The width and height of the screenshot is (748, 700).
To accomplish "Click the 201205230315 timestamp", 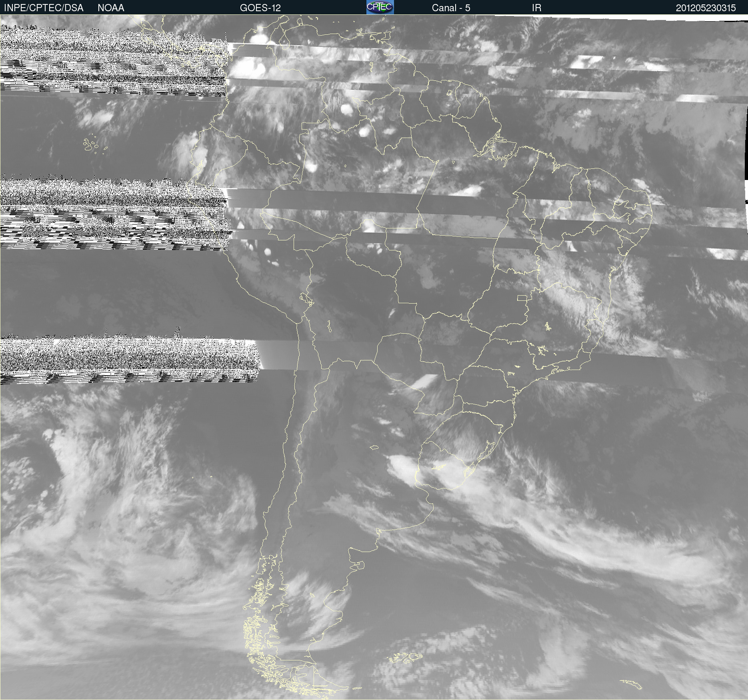I will point(706,8).
